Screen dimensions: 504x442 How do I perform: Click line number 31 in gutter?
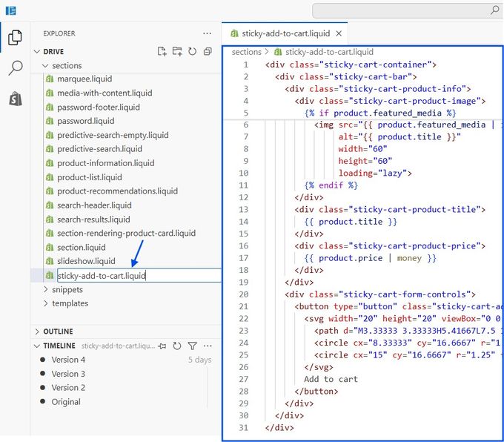click(244, 428)
